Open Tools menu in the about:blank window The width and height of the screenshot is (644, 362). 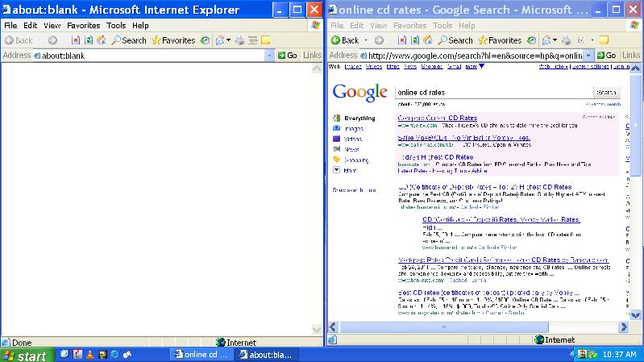point(116,26)
